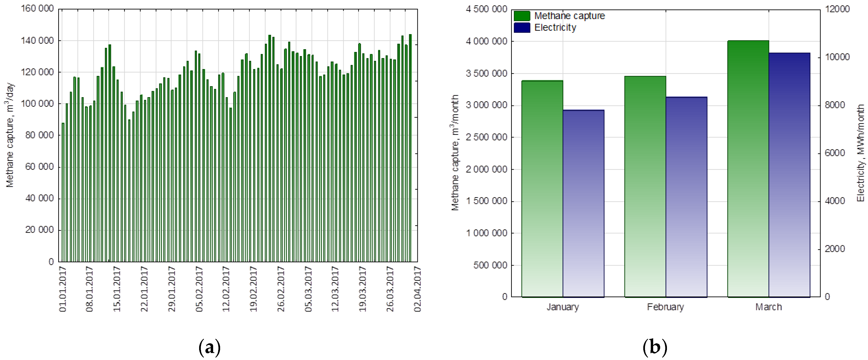This screenshot has height=360, width=868.
Task: Click the Electricity legend label
Action: click(555, 28)
